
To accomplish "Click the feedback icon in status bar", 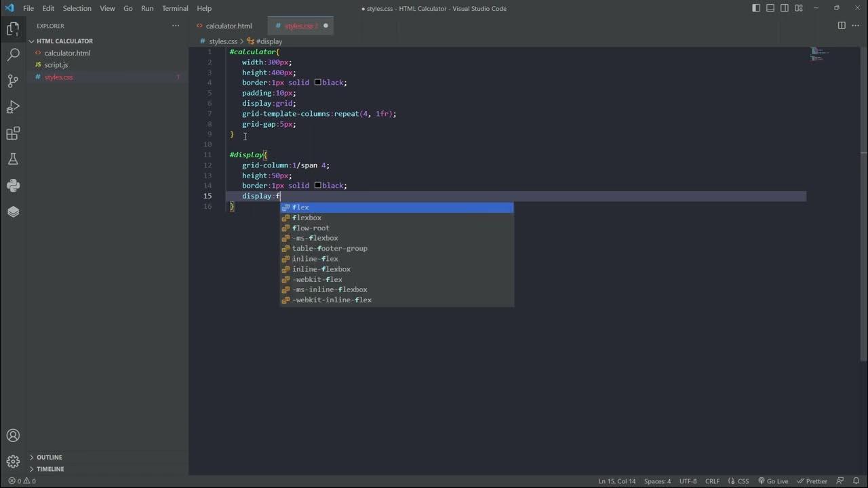I will (x=839, y=481).
